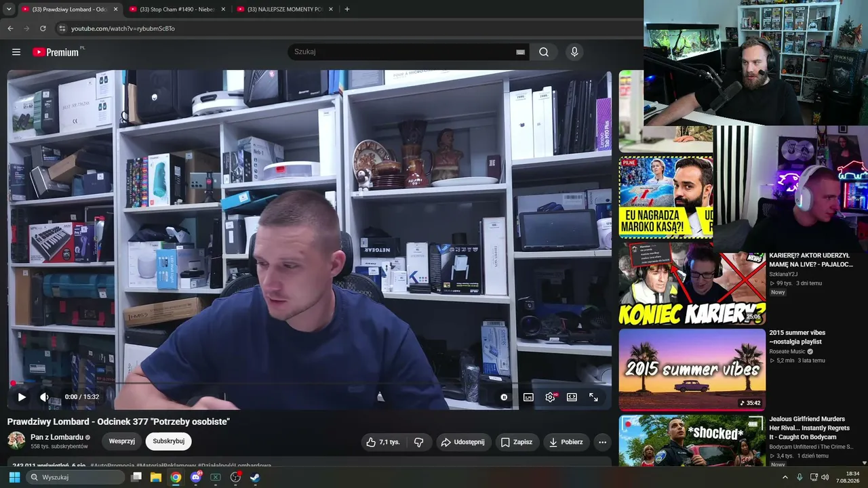Screen dimensions: 868x488
Task: Open the KONIEC KARIERY video thumbnail
Action: click(692, 285)
